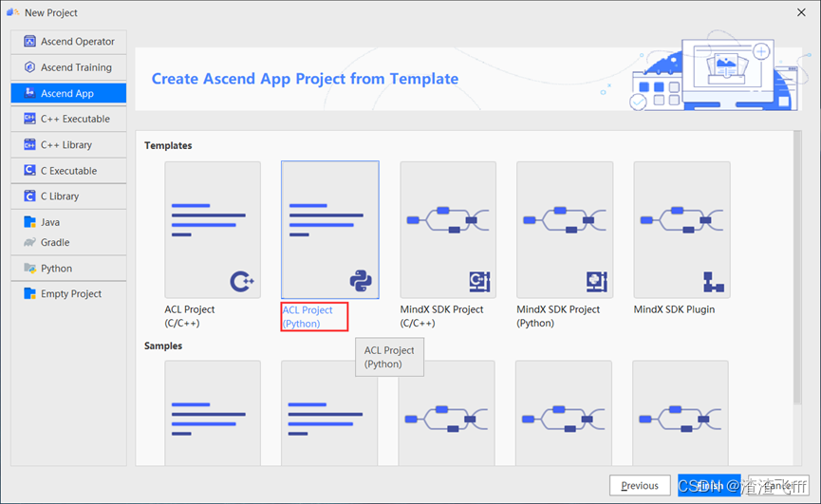Click the New Project window logo icon
The height and width of the screenshot is (504, 821).
click(13, 12)
